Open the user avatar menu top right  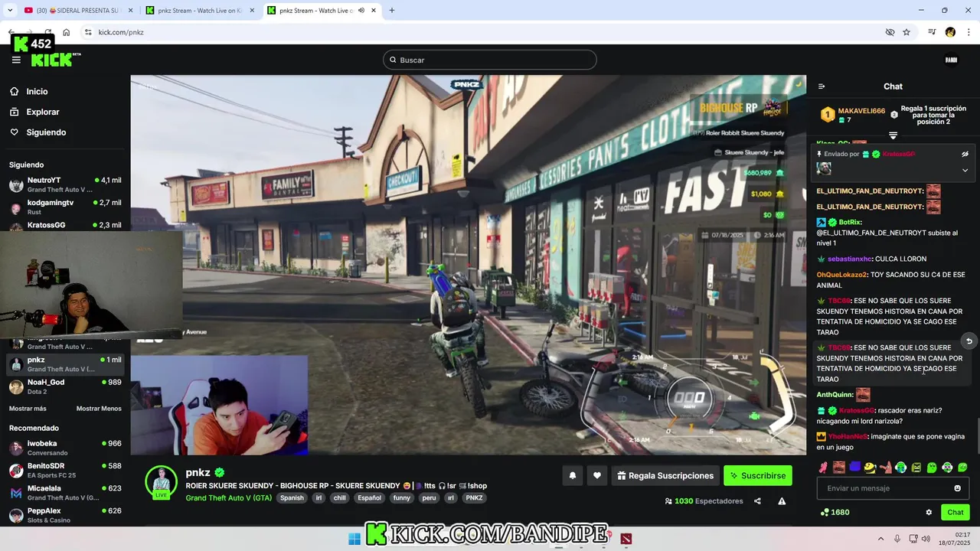(951, 60)
